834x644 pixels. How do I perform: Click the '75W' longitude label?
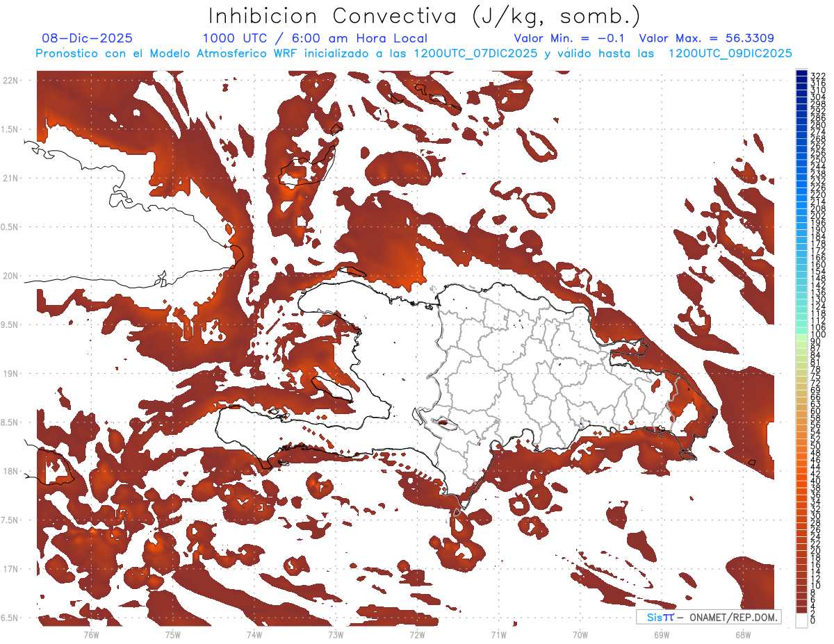(x=172, y=634)
